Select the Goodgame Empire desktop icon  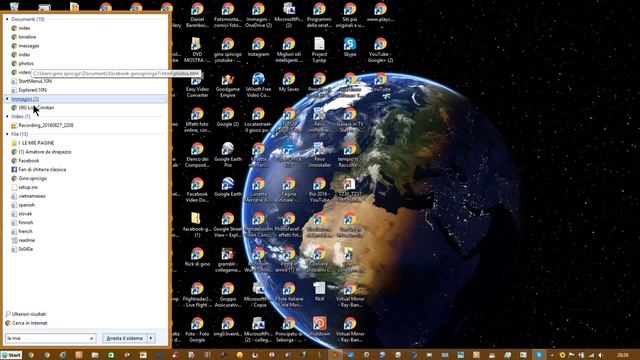(228, 85)
